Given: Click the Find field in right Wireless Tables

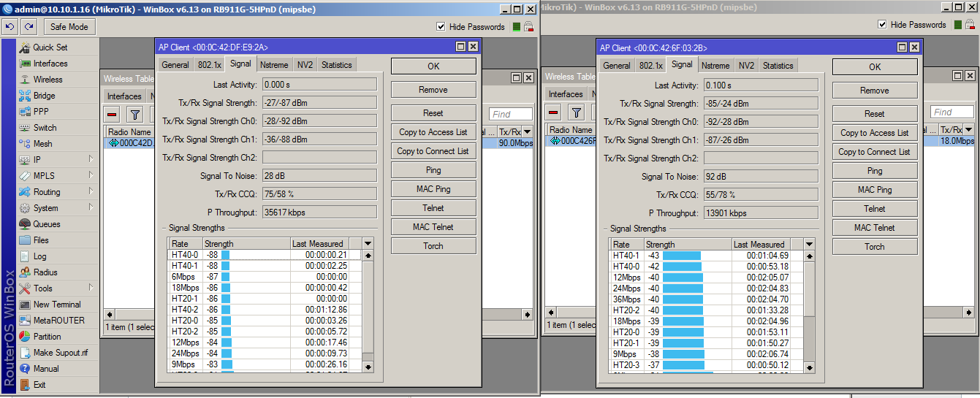Looking at the screenshot, I should click(952, 112).
